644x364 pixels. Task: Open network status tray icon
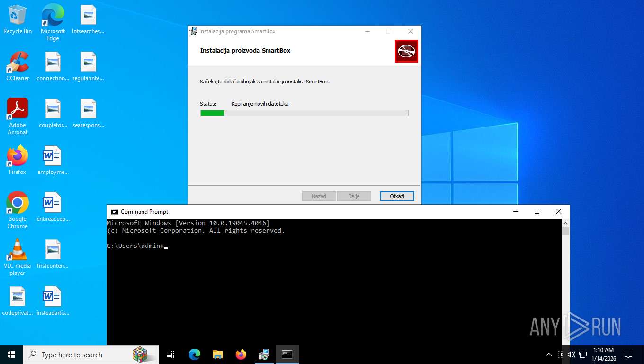tap(583, 355)
